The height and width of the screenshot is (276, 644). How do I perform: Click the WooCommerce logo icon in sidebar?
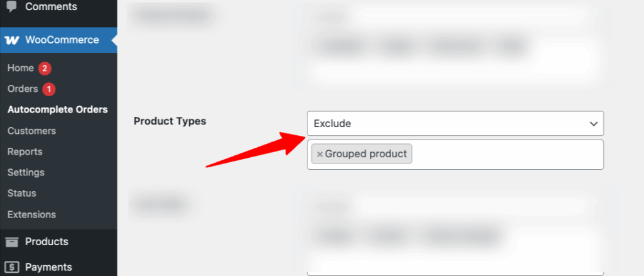(x=12, y=40)
